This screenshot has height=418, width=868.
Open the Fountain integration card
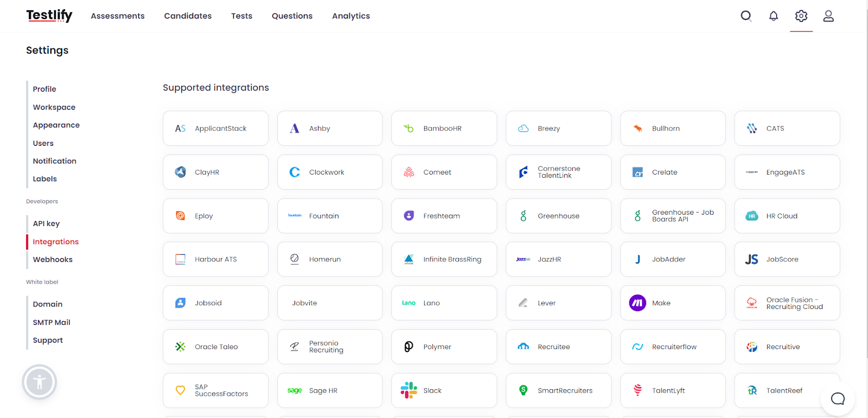(x=330, y=216)
